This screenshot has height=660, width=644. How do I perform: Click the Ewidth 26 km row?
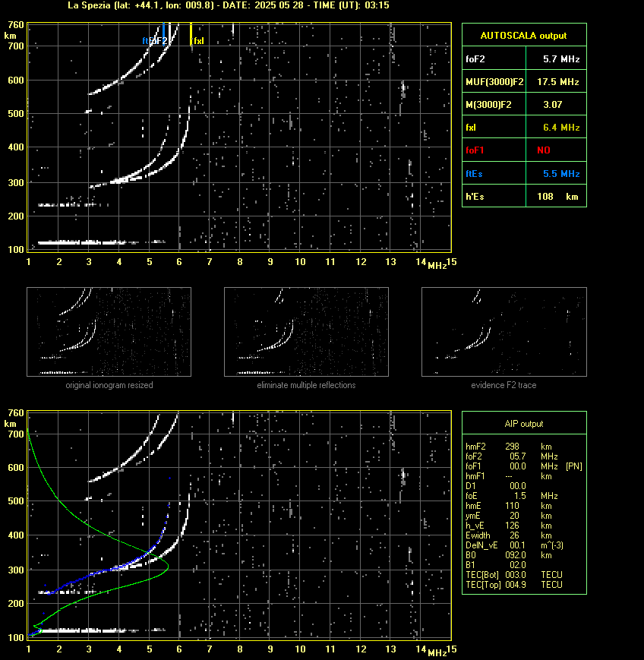509,535
